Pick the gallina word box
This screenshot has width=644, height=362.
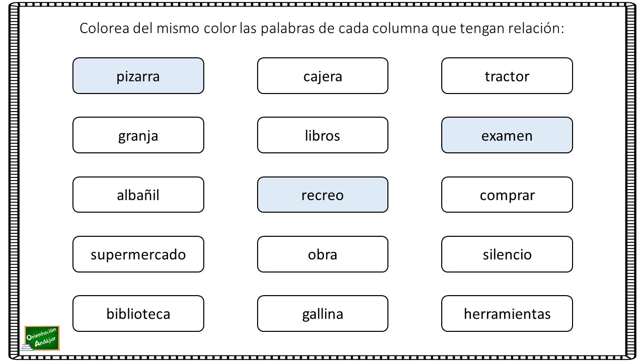coord(323,314)
